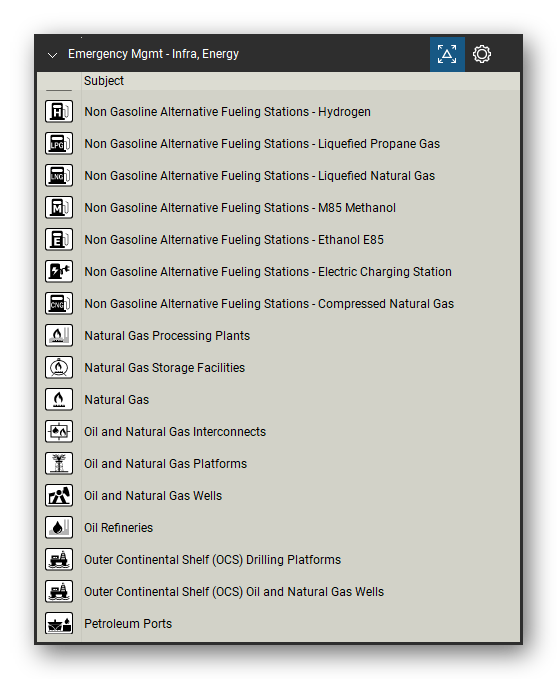Click 'Outer Continental Shelf (OCS) Oil and Natural Gas Wells'
Image resolution: width=557 pixels, height=679 pixels.
234,592
